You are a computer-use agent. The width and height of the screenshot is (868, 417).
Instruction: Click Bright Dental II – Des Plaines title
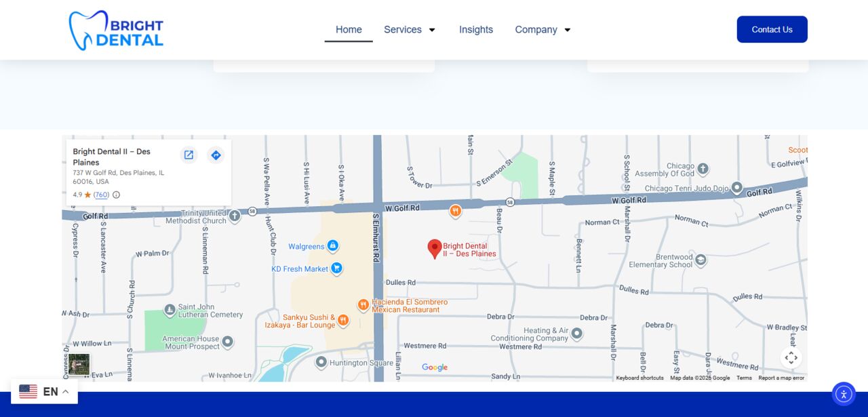click(x=112, y=157)
